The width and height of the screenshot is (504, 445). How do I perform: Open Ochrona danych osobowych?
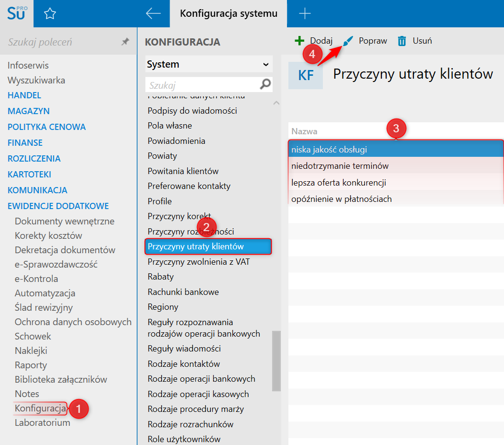(73, 322)
